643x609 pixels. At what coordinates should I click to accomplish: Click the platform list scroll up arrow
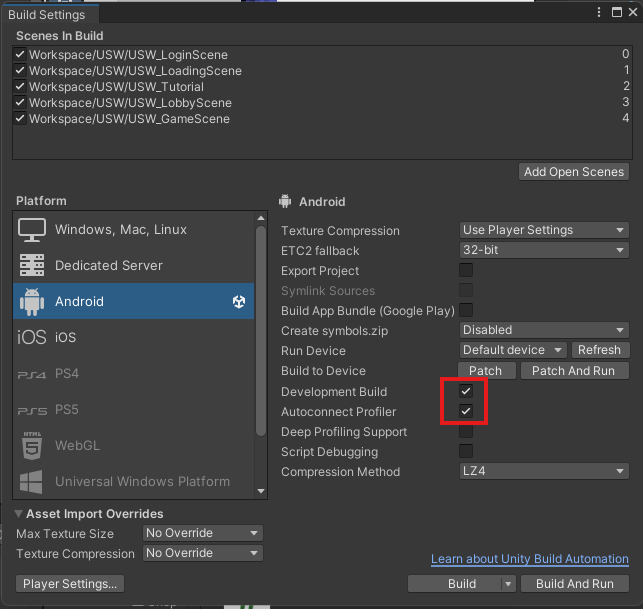click(x=261, y=218)
